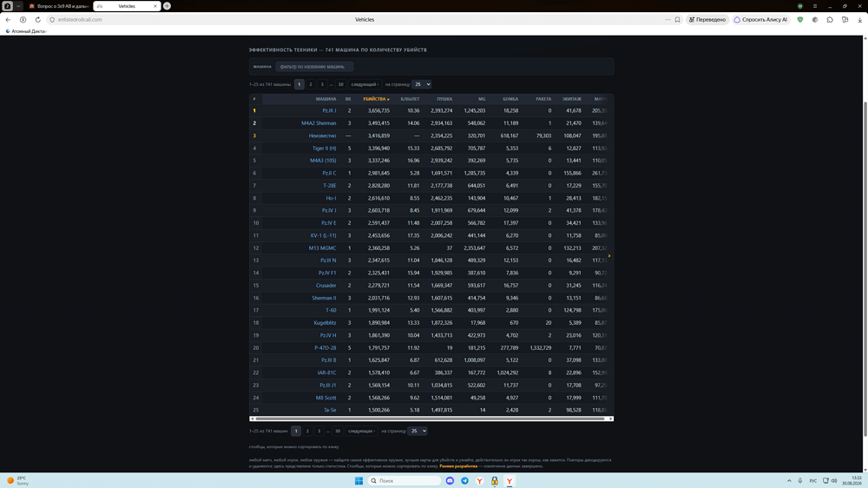Open the Ta-Se vehicle link
868x488 pixels.
tap(330, 410)
